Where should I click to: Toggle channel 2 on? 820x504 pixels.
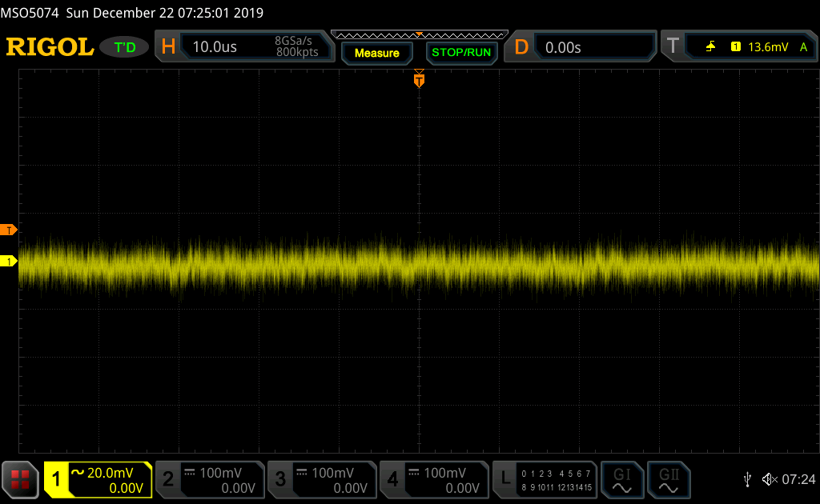point(168,479)
